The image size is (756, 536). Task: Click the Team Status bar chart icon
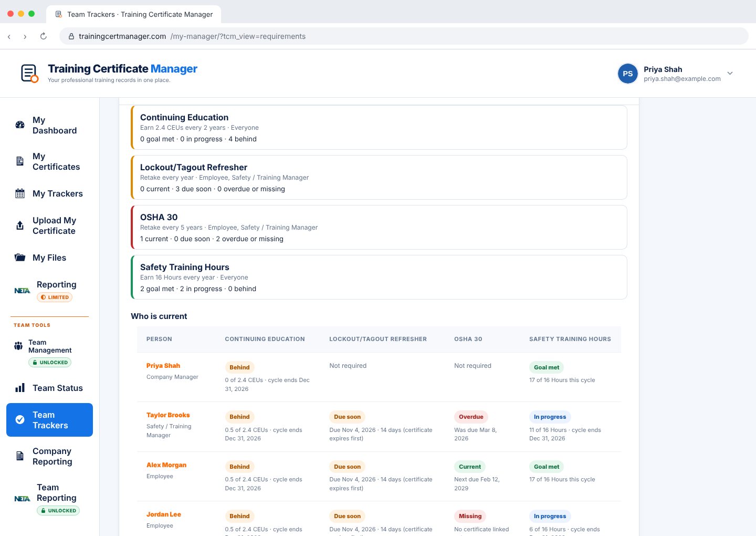(20, 388)
